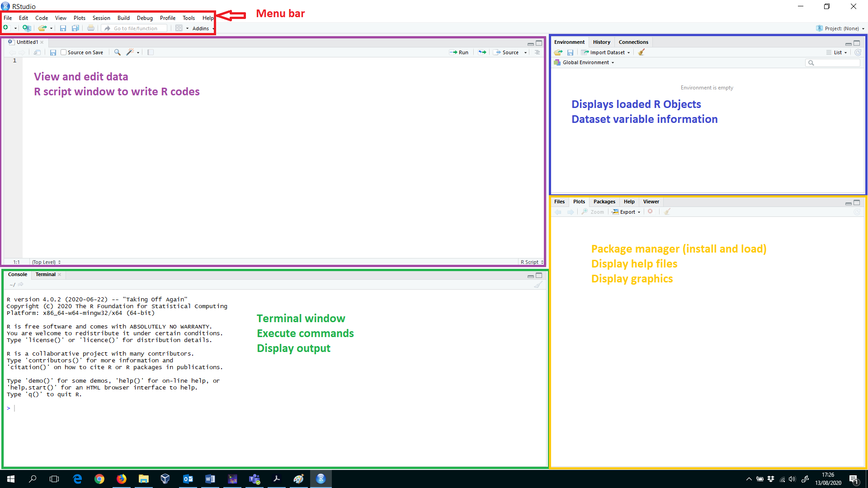This screenshot has width=868, height=488.
Task: Clear objects with broom icon in Environment
Action: point(641,52)
